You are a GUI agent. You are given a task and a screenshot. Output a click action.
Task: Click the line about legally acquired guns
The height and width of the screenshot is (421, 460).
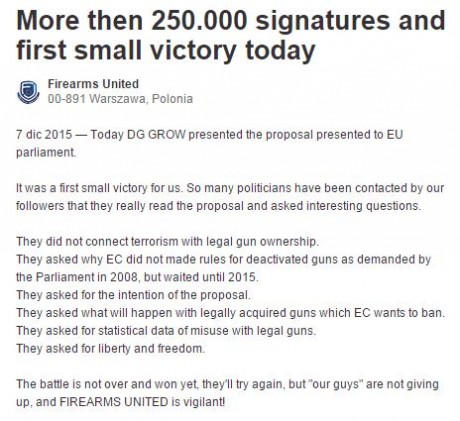tap(230, 313)
